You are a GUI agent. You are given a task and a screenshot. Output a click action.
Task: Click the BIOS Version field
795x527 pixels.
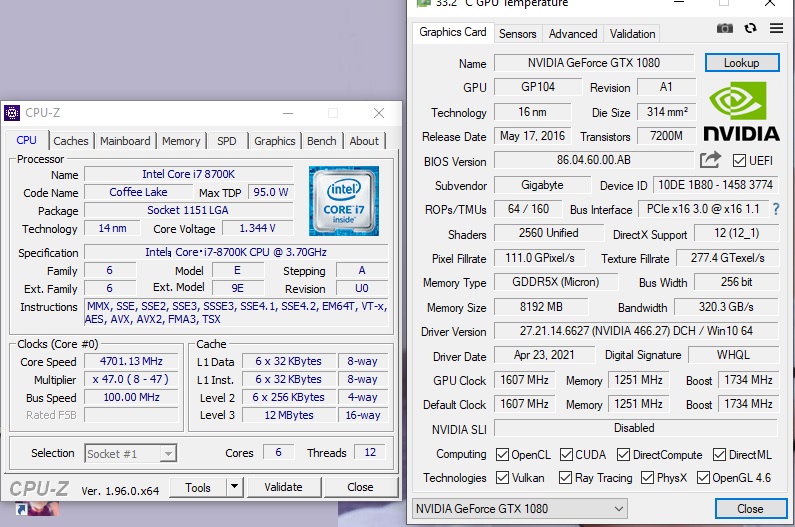pos(594,160)
